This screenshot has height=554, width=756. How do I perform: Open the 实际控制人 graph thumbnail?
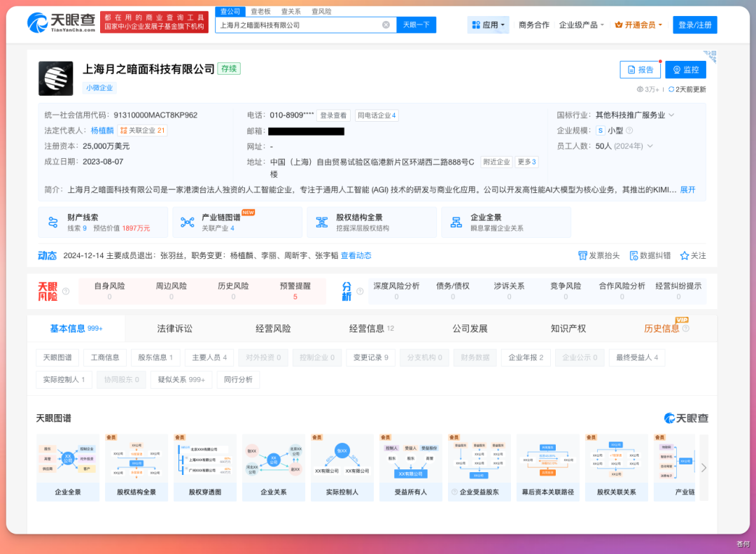(x=342, y=468)
